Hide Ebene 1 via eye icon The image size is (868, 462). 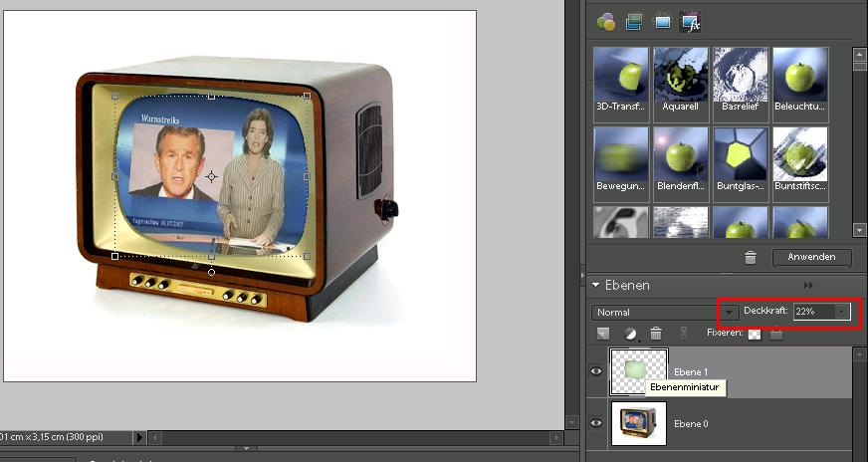point(596,371)
